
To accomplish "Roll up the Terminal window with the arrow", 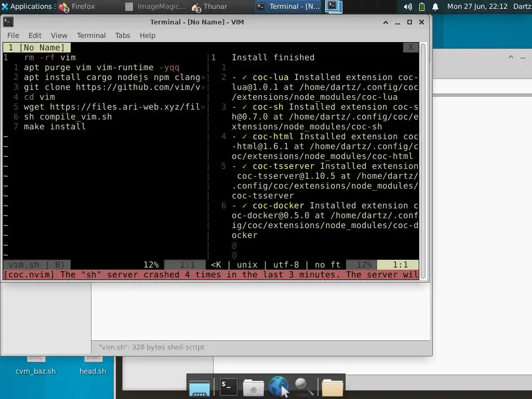I will (385, 22).
